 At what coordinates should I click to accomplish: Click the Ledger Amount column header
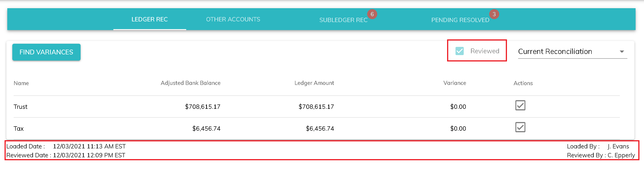tap(314, 83)
